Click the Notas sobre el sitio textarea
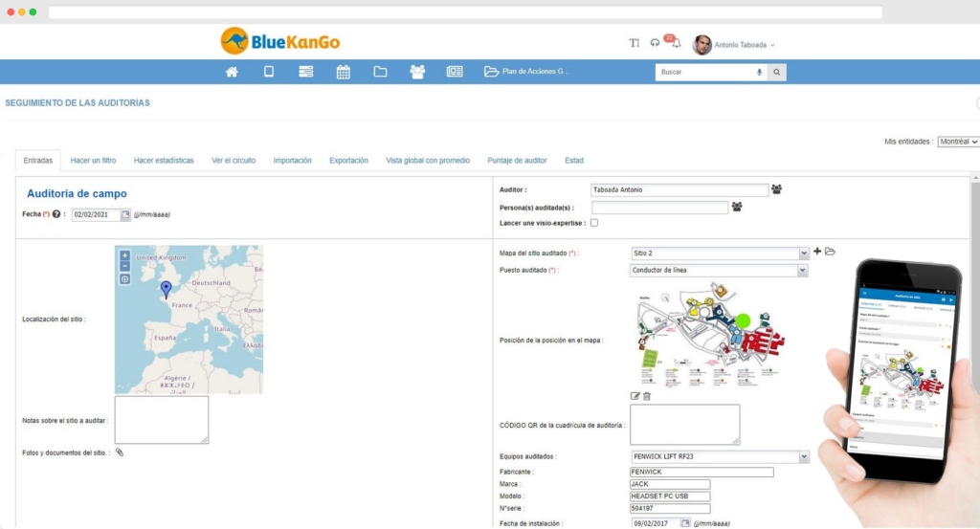 [162, 420]
